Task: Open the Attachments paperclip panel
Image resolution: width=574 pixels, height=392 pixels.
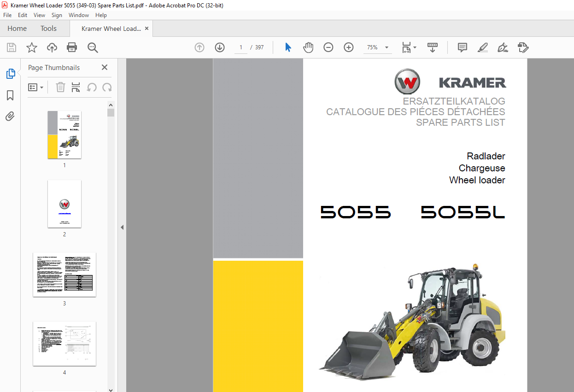Action: coord(10,117)
